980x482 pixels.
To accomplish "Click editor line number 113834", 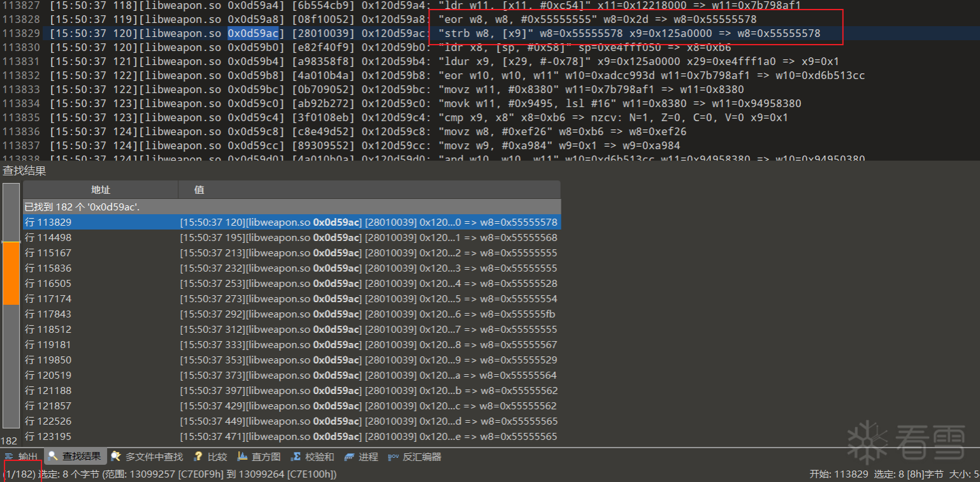I will point(21,103).
